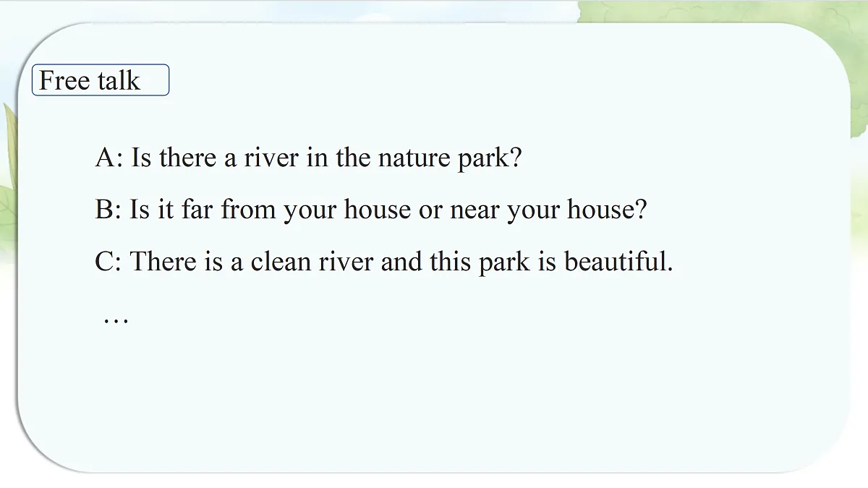Click the ellipsis below sentence C
This screenshot has width=868, height=488.
click(x=116, y=320)
